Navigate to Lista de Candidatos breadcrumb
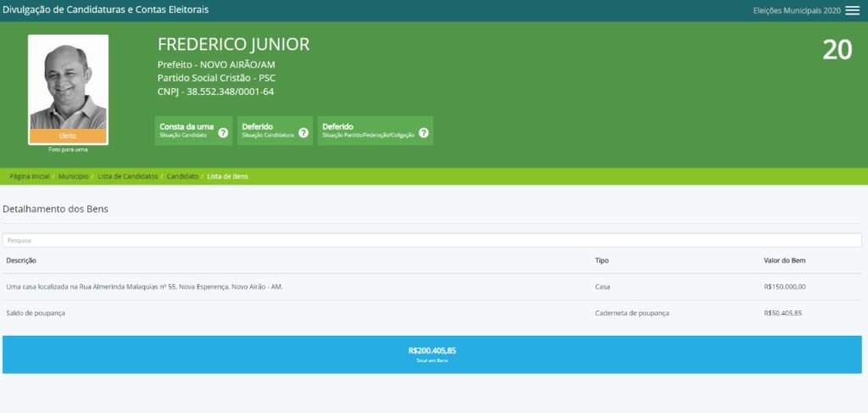The height and width of the screenshot is (413, 868). click(127, 176)
